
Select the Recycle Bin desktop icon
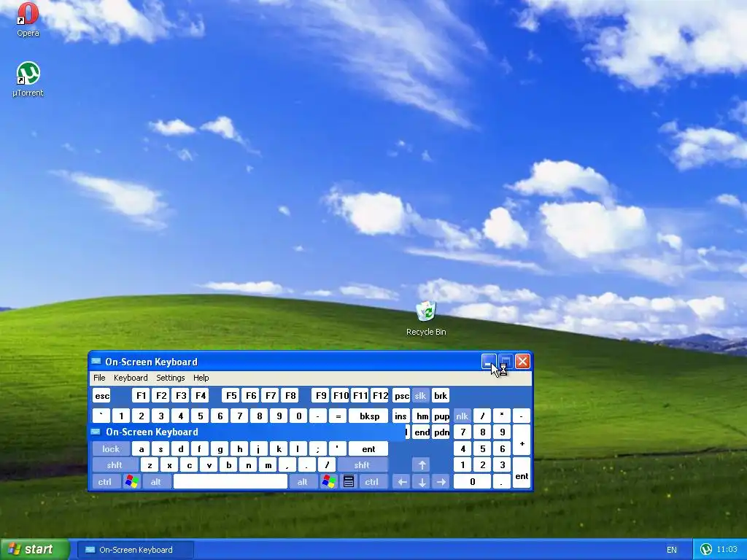click(x=426, y=318)
